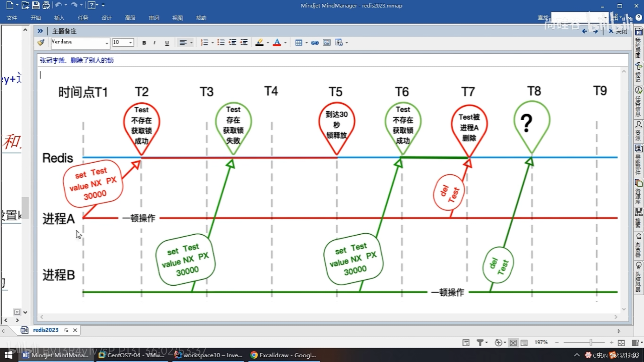Open the 插入 ribbon tab
Screen dimensions: 644x362
tap(59, 18)
